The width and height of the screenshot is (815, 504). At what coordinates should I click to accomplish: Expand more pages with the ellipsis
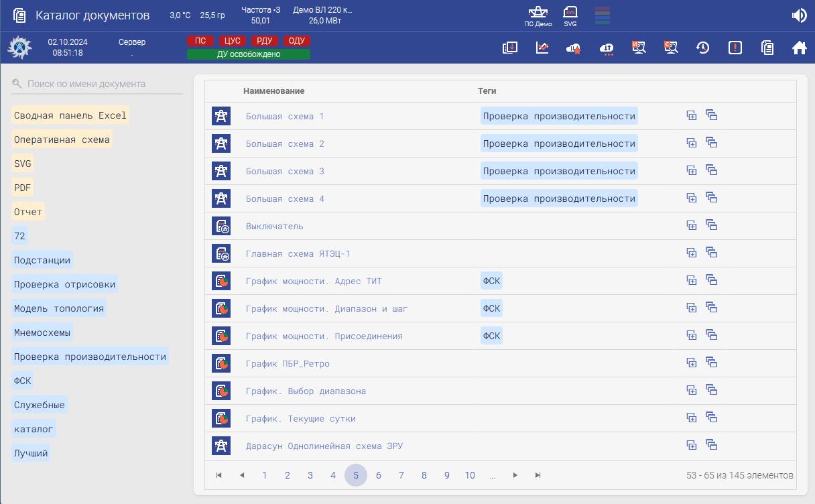click(493, 475)
